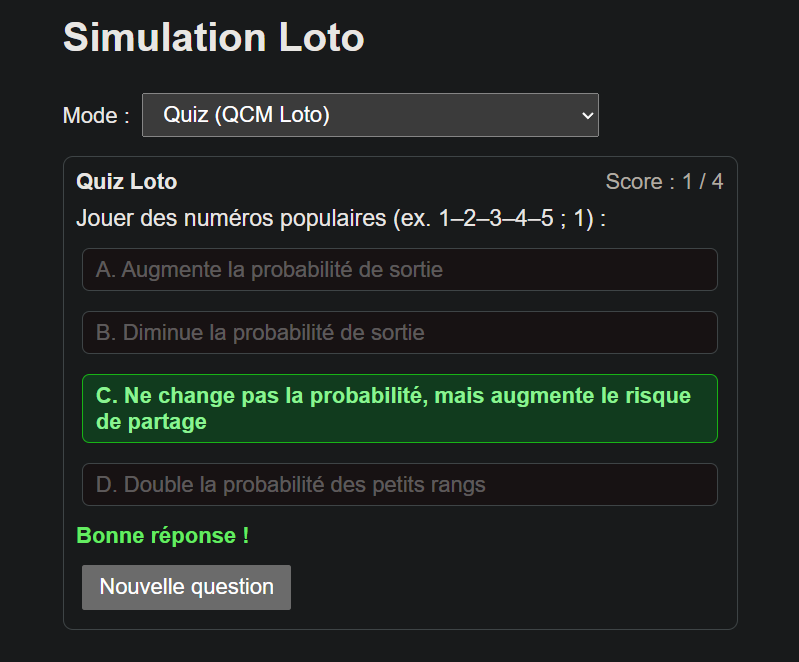
Task: Pick answer D "Double la probabilité des petits rangs"
Action: [x=399, y=485]
